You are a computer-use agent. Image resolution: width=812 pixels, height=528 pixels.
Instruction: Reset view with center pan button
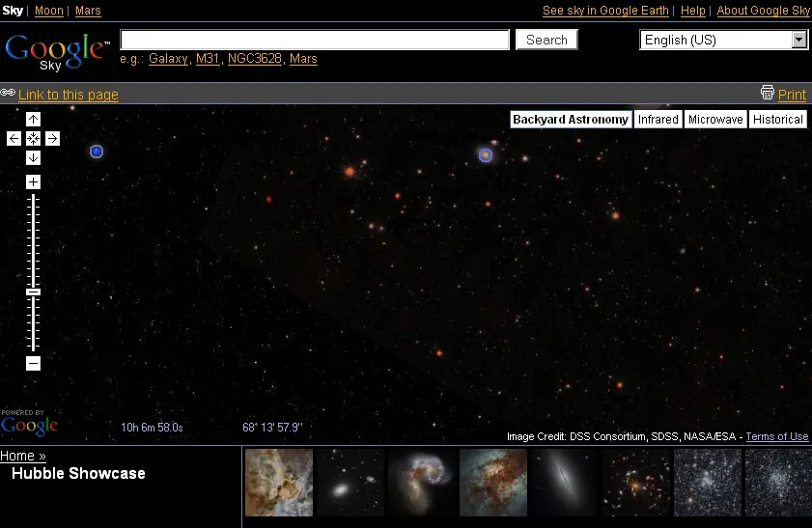click(x=33, y=139)
